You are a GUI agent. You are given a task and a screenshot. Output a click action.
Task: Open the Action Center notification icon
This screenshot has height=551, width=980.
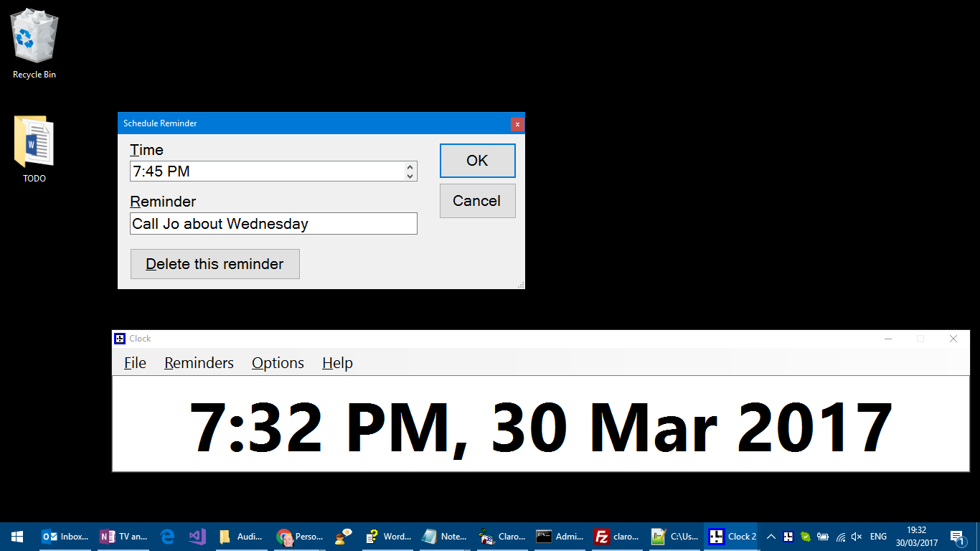[959, 536]
